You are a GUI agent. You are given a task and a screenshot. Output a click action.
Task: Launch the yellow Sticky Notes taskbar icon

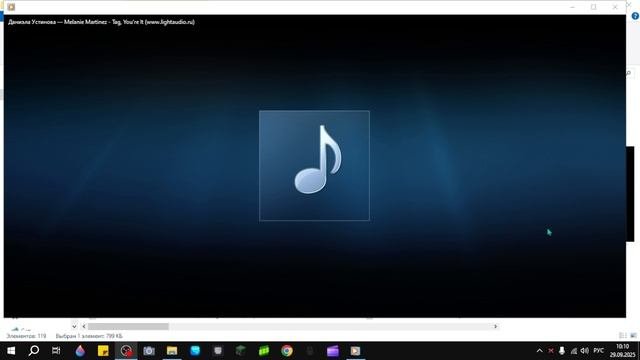(x=103, y=351)
